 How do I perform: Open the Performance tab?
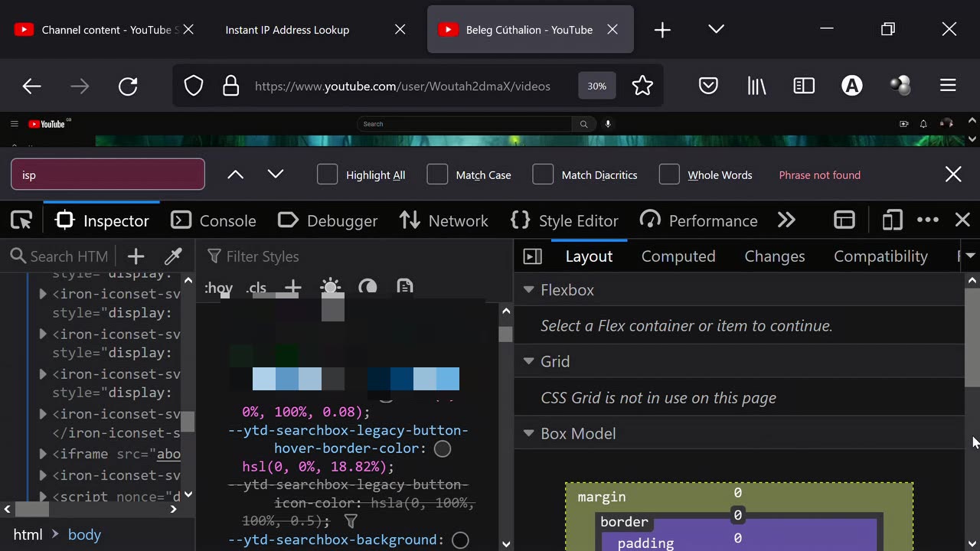698,220
